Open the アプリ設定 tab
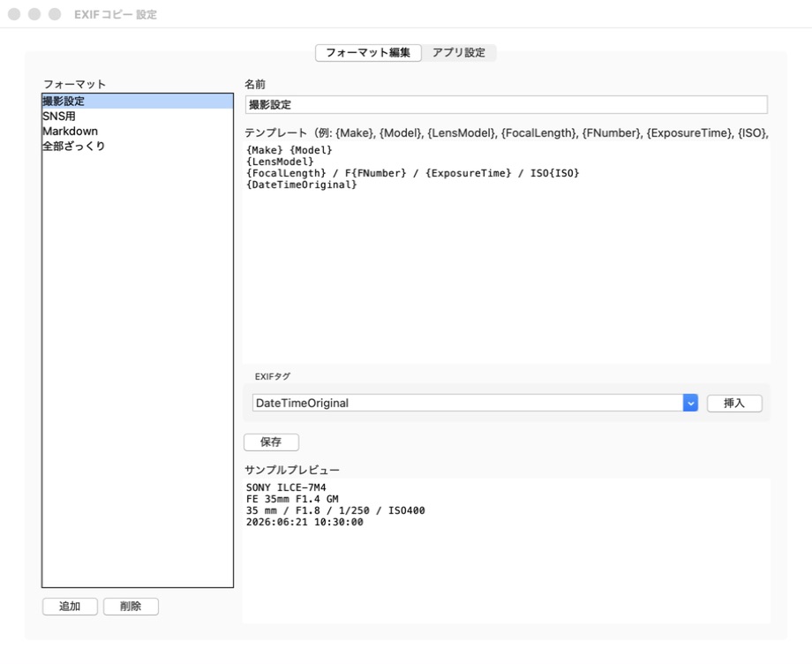 coord(459,53)
